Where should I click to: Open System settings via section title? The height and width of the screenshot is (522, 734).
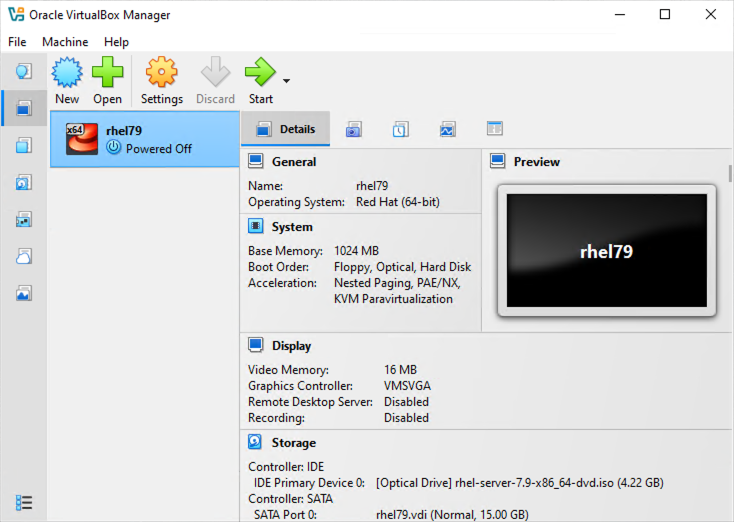(x=292, y=227)
